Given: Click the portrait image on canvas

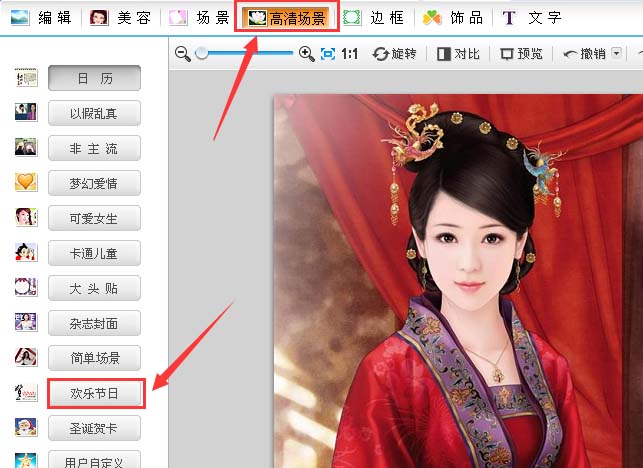Looking at the screenshot, I should pos(458,281).
